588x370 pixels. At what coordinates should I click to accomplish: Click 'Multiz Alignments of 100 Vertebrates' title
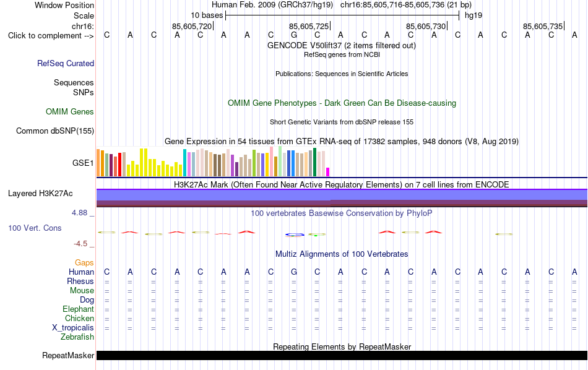click(x=342, y=254)
